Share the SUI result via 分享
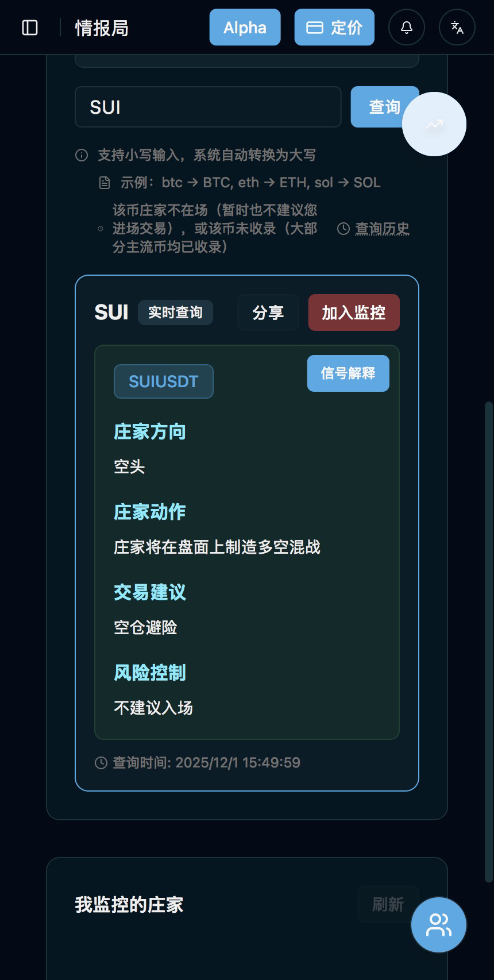This screenshot has height=980, width=494. click(x=268, y=312)
